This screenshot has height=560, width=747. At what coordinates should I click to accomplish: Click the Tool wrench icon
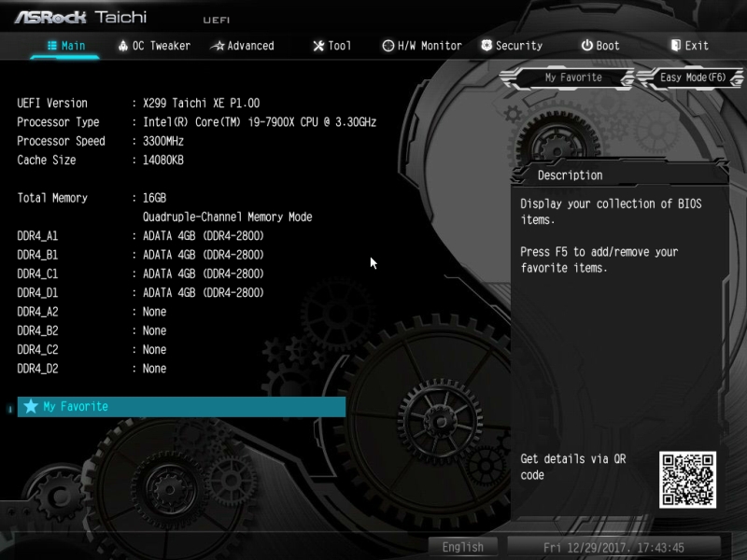click(x=318, y=46)
